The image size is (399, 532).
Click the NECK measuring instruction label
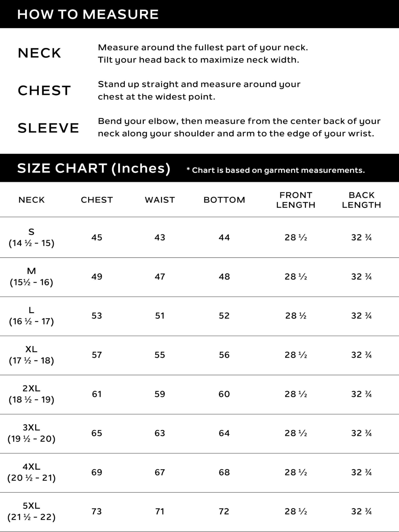coord(39,53)
